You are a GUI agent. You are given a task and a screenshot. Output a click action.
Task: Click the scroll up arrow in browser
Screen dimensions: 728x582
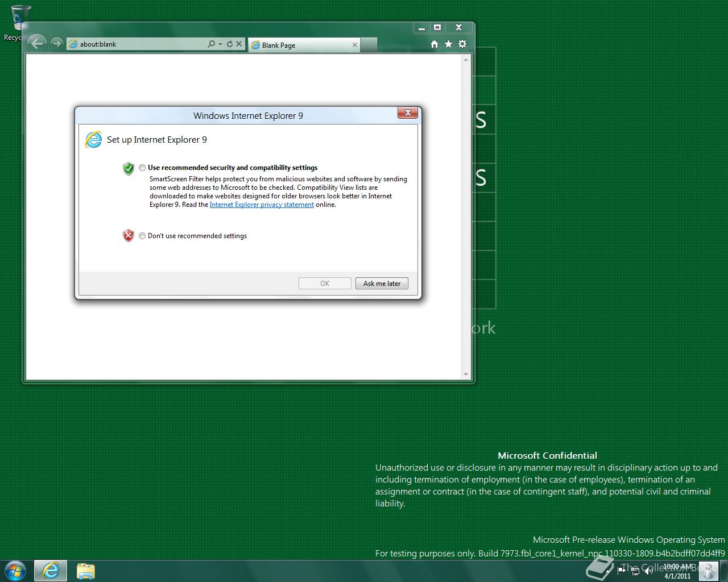pyautogui.click(x=466, y=60)
